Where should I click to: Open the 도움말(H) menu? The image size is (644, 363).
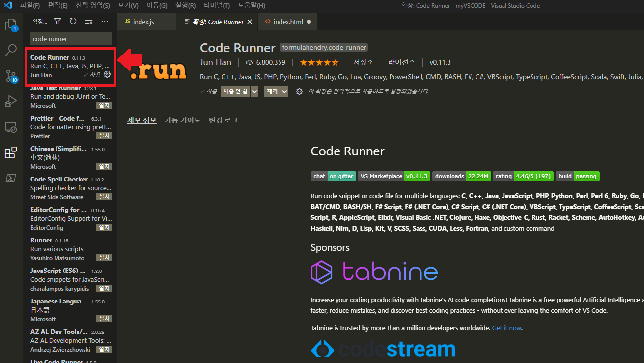tap(251, 6)
